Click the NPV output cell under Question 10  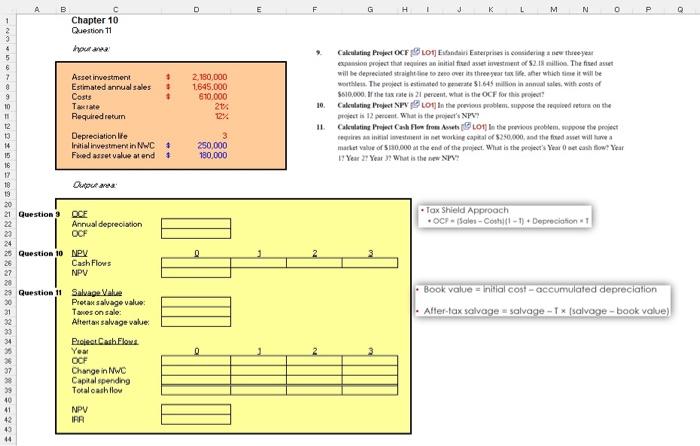[196, 273]
